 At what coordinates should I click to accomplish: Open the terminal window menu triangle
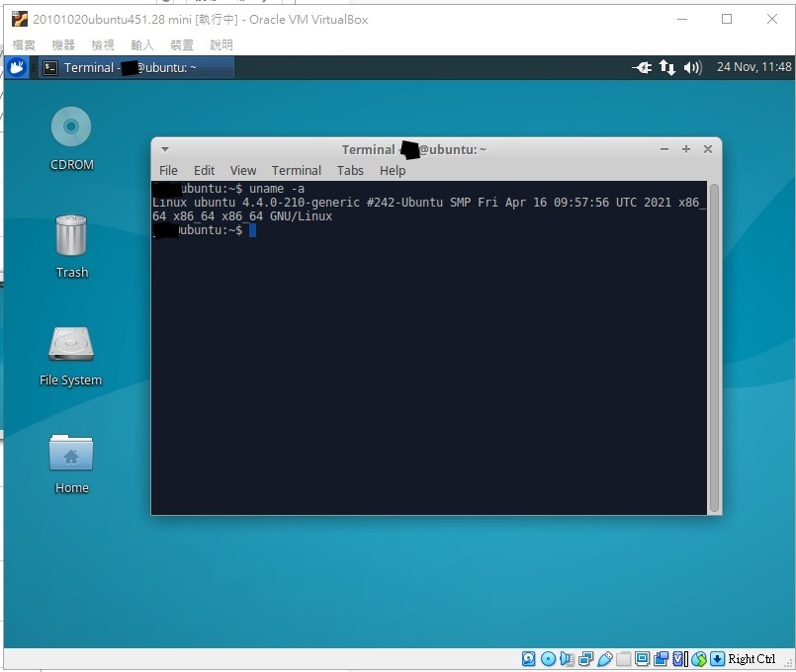tap(165, 149)
